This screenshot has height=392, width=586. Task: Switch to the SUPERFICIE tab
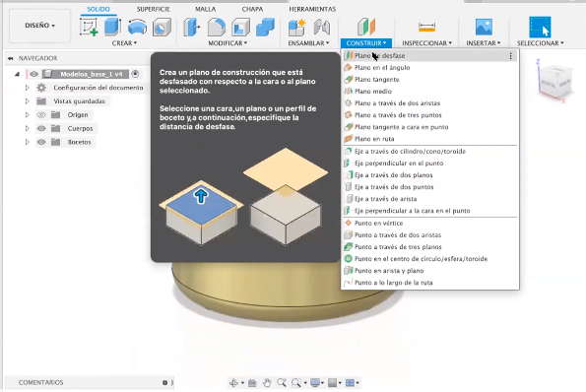pos(154,9)
